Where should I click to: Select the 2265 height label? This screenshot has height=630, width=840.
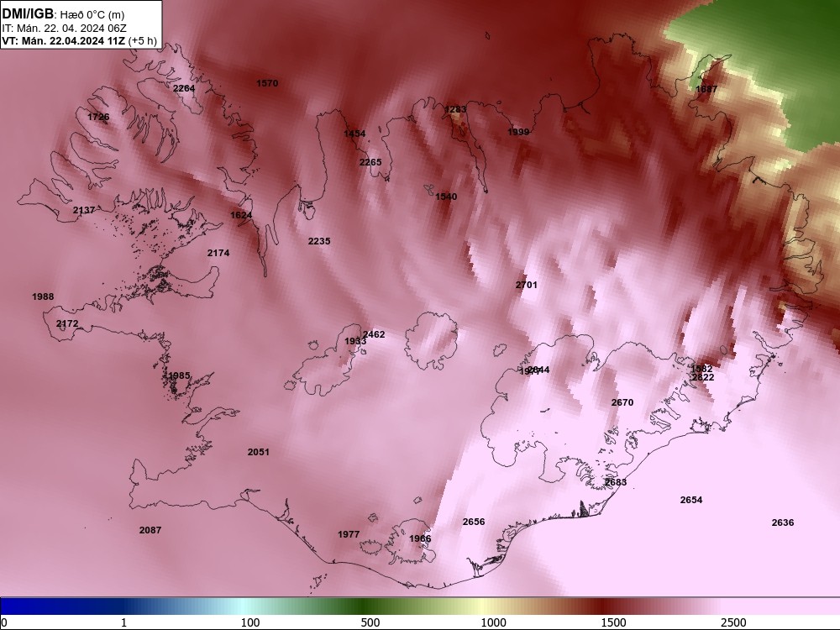point(370,162)
